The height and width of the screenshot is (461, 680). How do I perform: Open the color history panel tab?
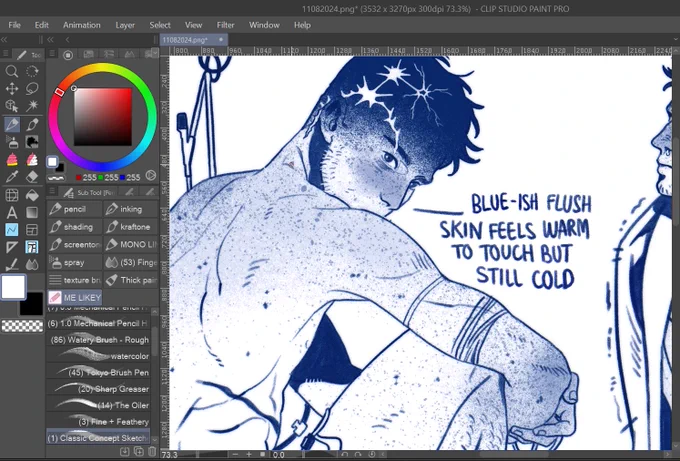[150, 54]
